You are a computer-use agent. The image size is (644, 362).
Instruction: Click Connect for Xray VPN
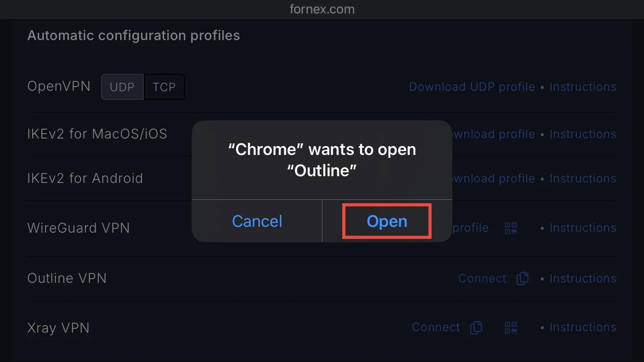[435, 327]
